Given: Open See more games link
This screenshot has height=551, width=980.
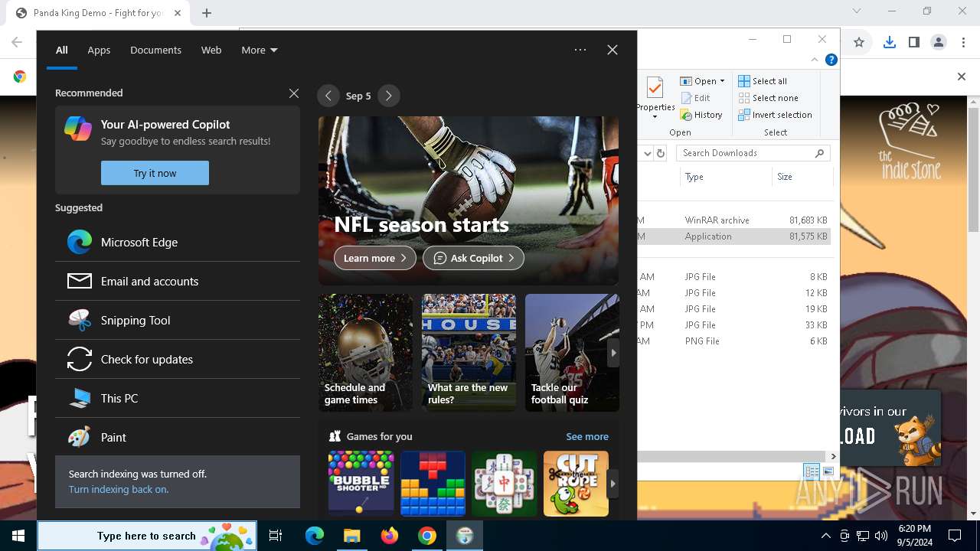Looking at the screenshot, I should [x=587, y=436].
